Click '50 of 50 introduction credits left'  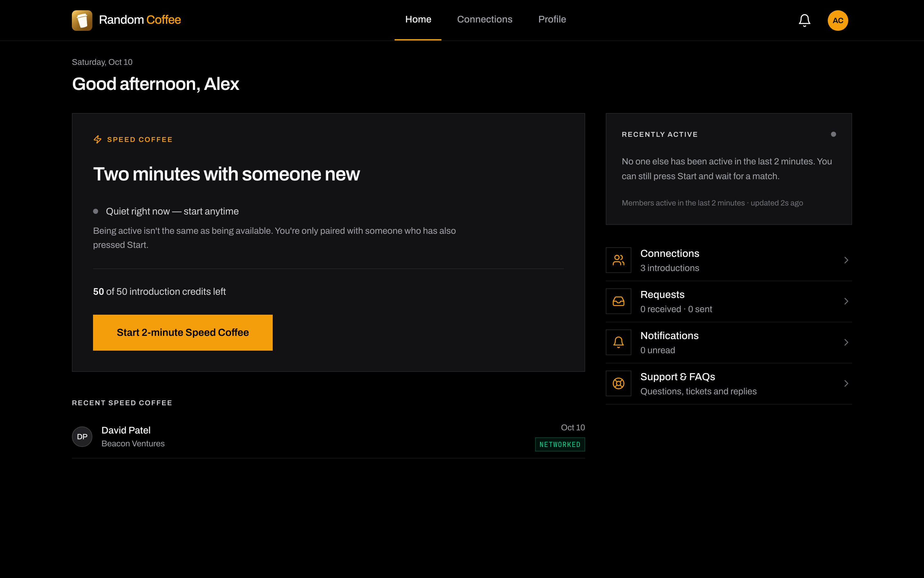click(x=159, y=292)
